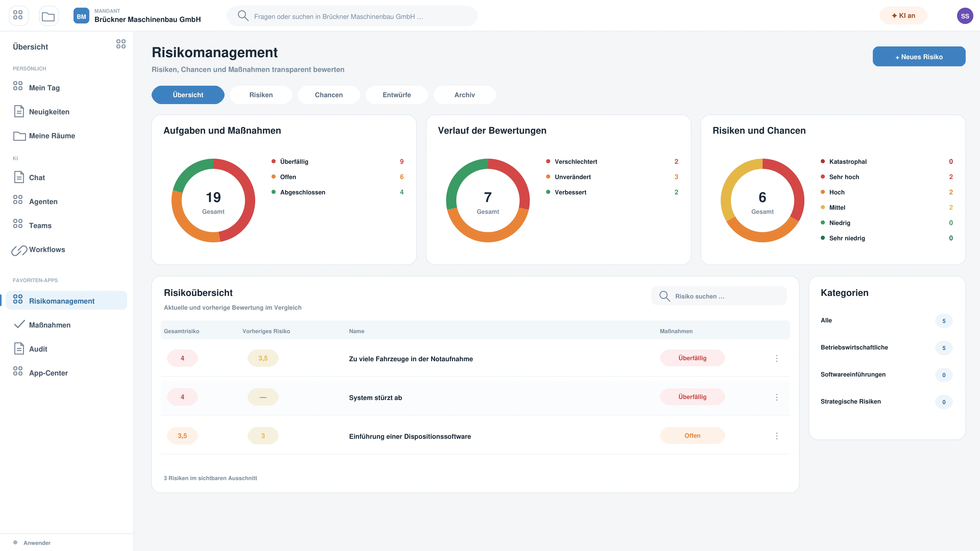Click the Vorheriges Risiko column header

(266, 331)
